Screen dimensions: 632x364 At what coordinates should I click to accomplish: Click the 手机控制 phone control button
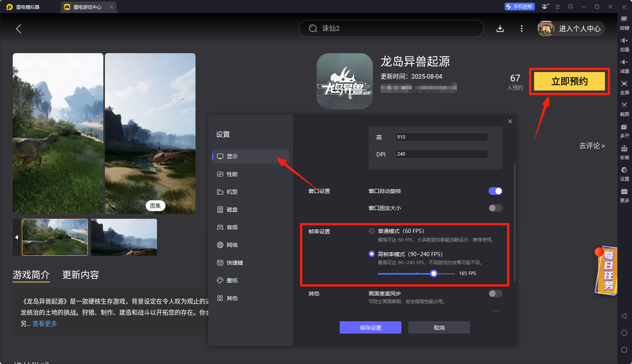519,7
